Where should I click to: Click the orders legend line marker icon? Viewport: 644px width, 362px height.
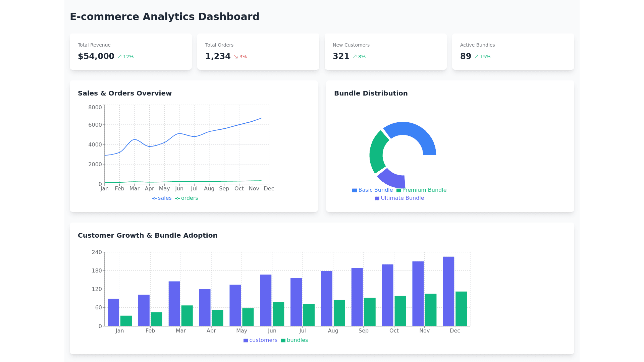[x=177, y=198]
